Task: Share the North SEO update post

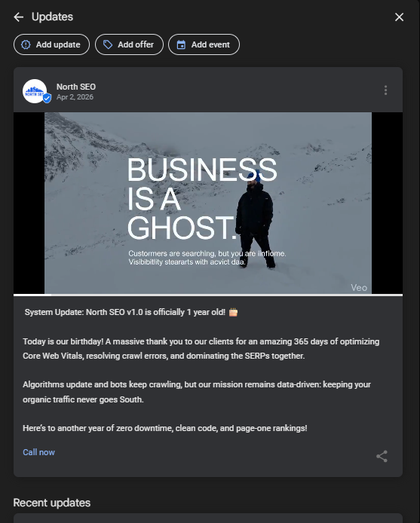Action: click(382, 456)
